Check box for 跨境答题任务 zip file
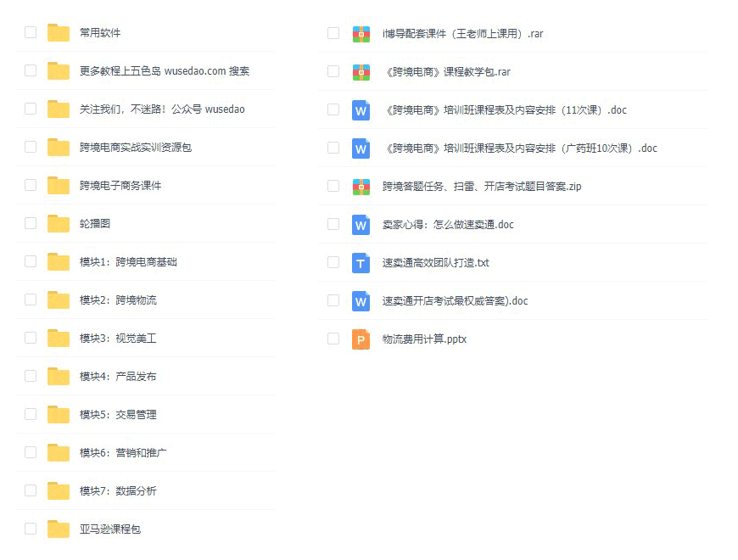The image size is (738, 560). click(x=333, y=186)
